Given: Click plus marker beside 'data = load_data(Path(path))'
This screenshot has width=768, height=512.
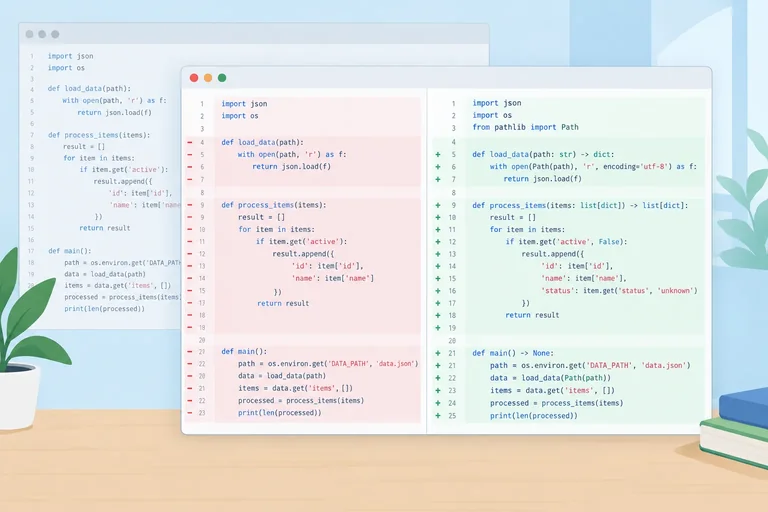Looking at the screenshot, I should pos(438,378).
